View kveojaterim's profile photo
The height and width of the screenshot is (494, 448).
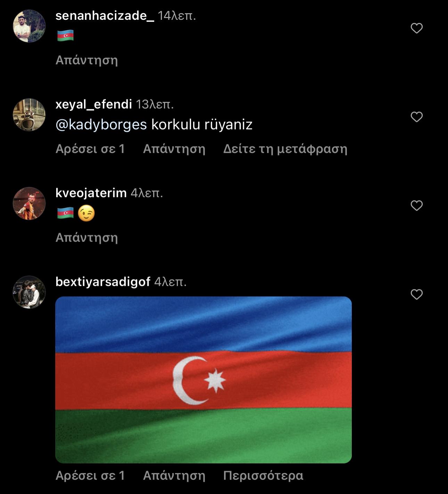(29, 203)
